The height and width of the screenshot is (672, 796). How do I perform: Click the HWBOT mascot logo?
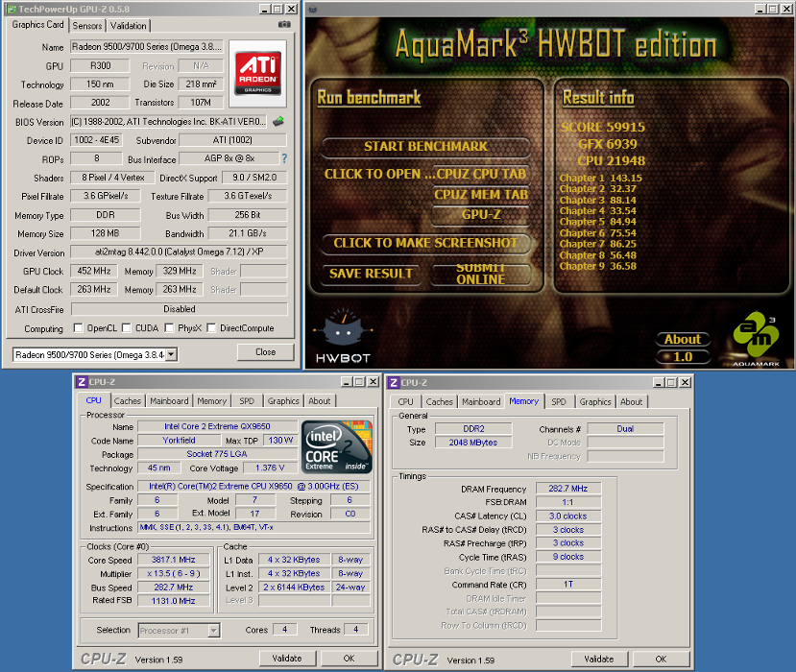pos(343,335)
